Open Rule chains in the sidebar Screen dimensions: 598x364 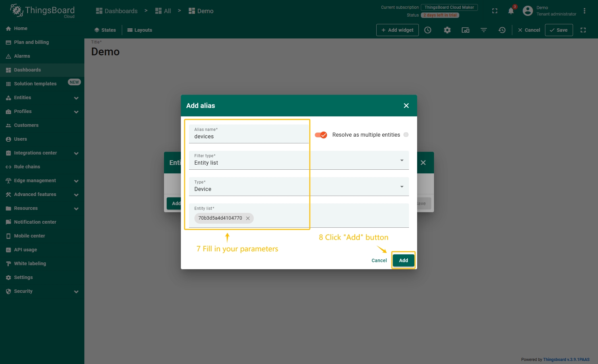pos(27,167)
